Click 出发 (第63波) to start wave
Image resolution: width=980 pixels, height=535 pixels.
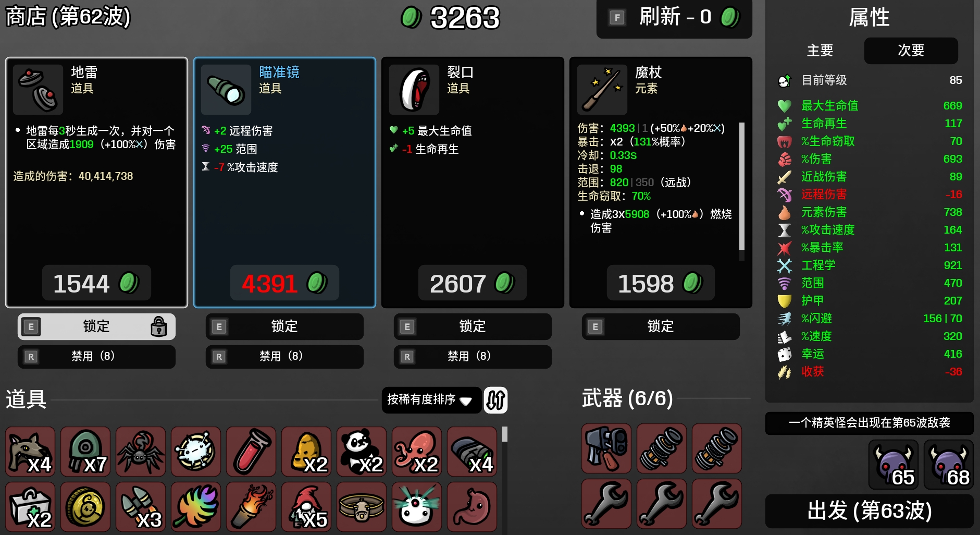869,511
